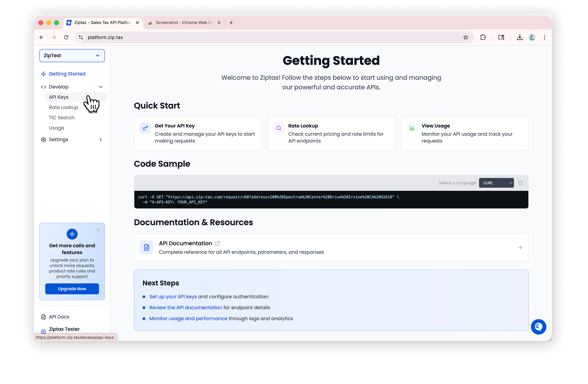The width and height of the screenshot is (588, 384).
Task: Click the API key icon in Quick Start card
Action: point(145,128)
